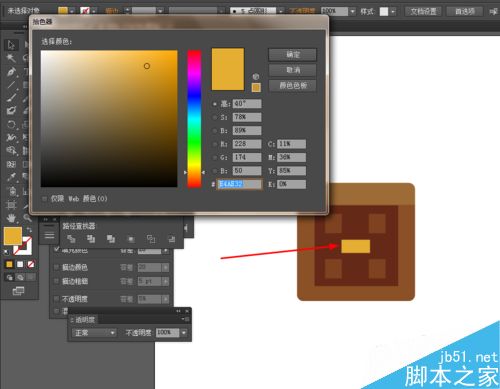The image size is (500, 389).
Task: Change screen mode at toolbar bottom
Action: (x=18, y=291)
